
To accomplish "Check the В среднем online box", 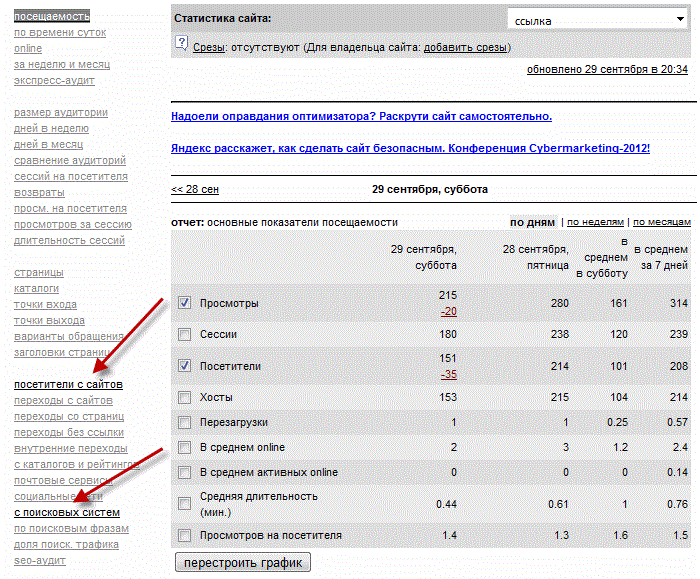I will pyautogui.click(x=184, y=447).
